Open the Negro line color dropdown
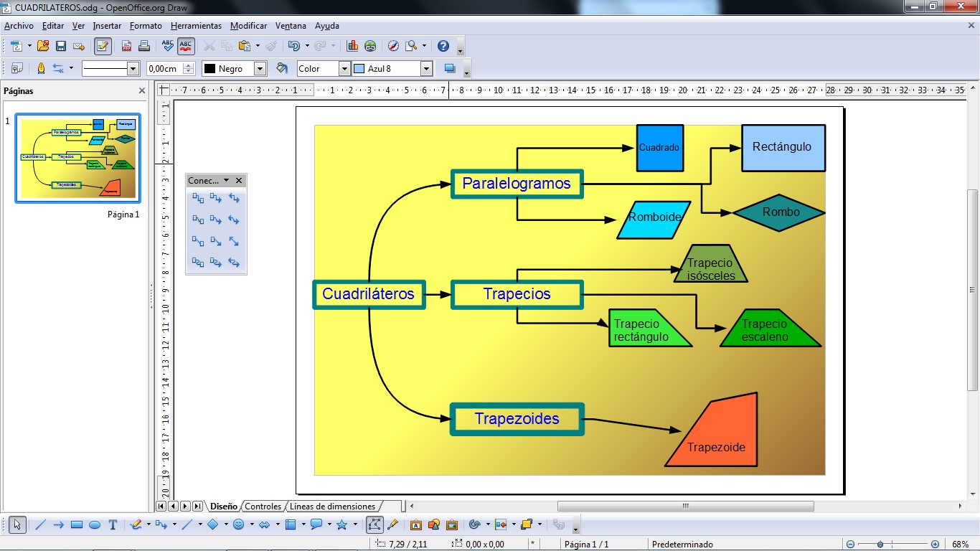The height and width of the screenshot is (551, 980). point(260,68)
